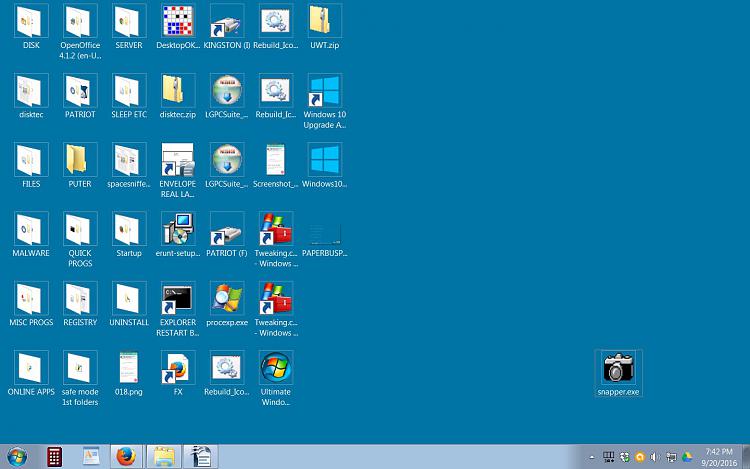
Task: Select the Windows10... logo icon
Action: (x=324, y=160)
